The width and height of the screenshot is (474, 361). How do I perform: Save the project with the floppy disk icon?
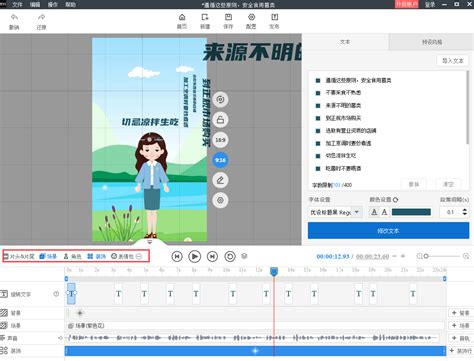[228, 17]
